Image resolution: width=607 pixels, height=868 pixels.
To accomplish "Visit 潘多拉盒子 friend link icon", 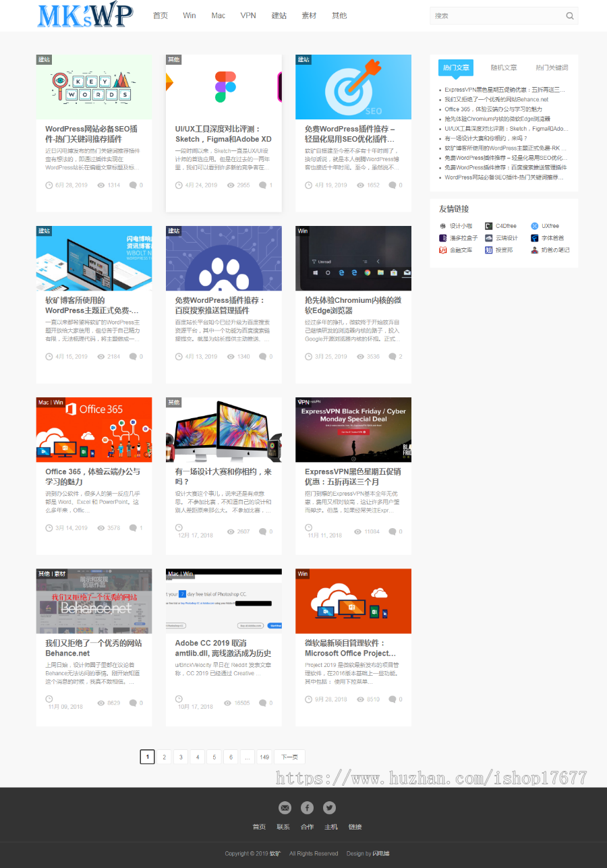I will click(443, 238).
